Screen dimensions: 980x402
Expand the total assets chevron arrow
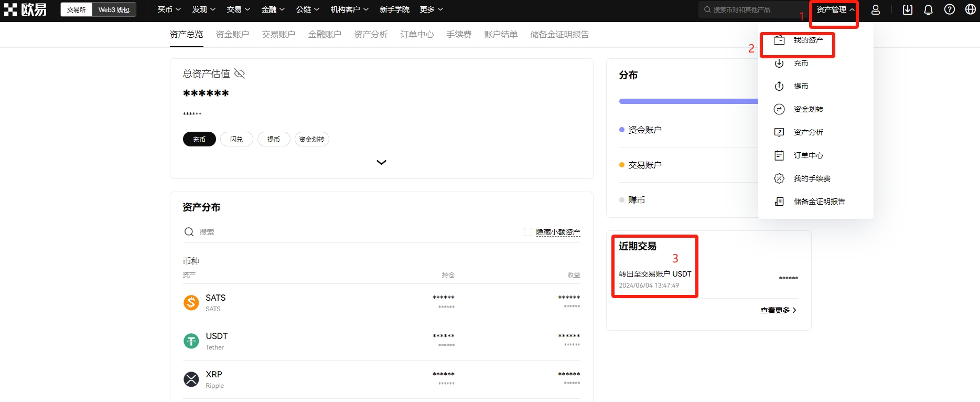pos(381,163)
